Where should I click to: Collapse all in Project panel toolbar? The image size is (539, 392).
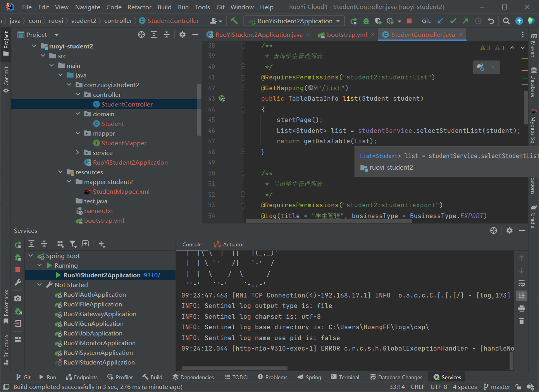pyautogui.click(x=167, y=35)
